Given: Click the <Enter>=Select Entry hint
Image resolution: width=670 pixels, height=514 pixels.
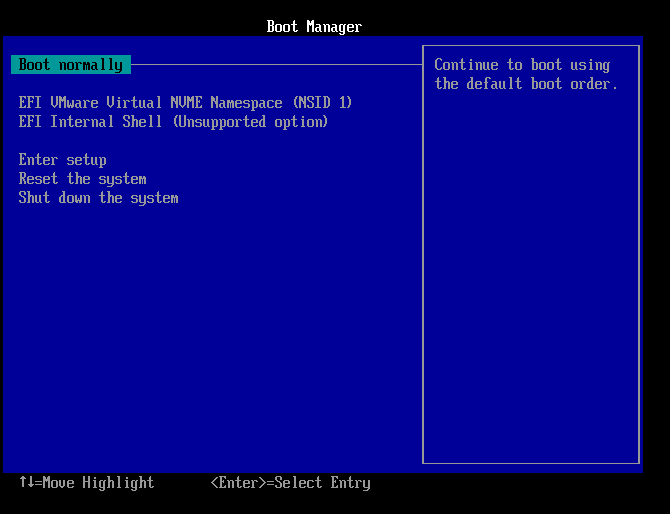Looking at the screenshot, I should click(290, 483).
